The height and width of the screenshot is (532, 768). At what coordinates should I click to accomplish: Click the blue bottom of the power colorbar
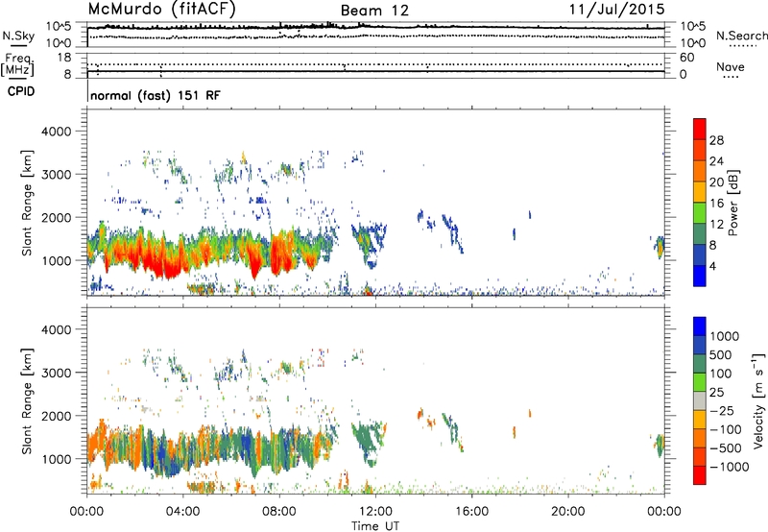point(700,276)
